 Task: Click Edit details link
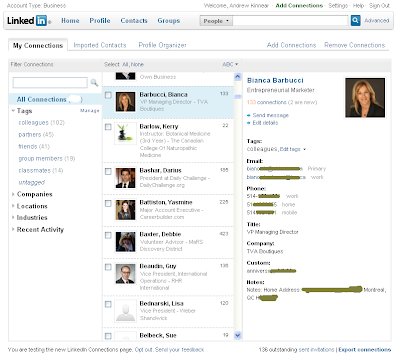coord(265,123)
